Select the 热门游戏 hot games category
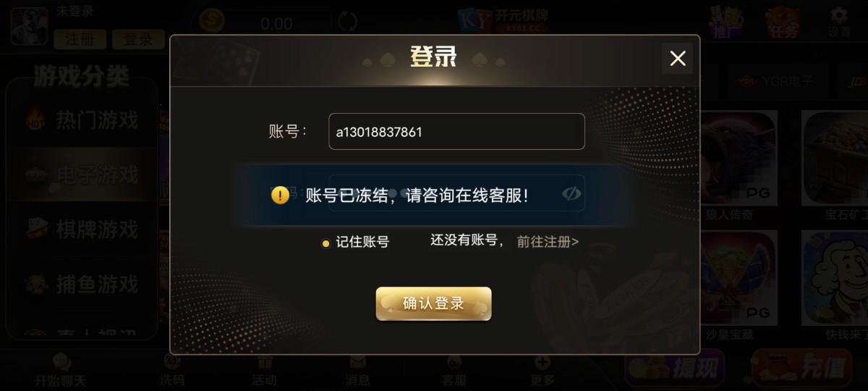The height and width of the screenshot is (391, 868). 82,119
